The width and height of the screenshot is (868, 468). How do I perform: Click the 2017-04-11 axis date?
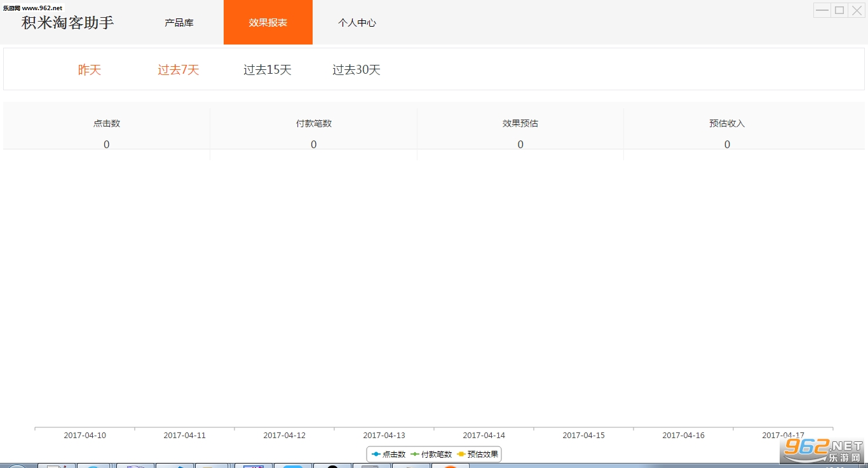pyautogui.click(x=185, y=436)
